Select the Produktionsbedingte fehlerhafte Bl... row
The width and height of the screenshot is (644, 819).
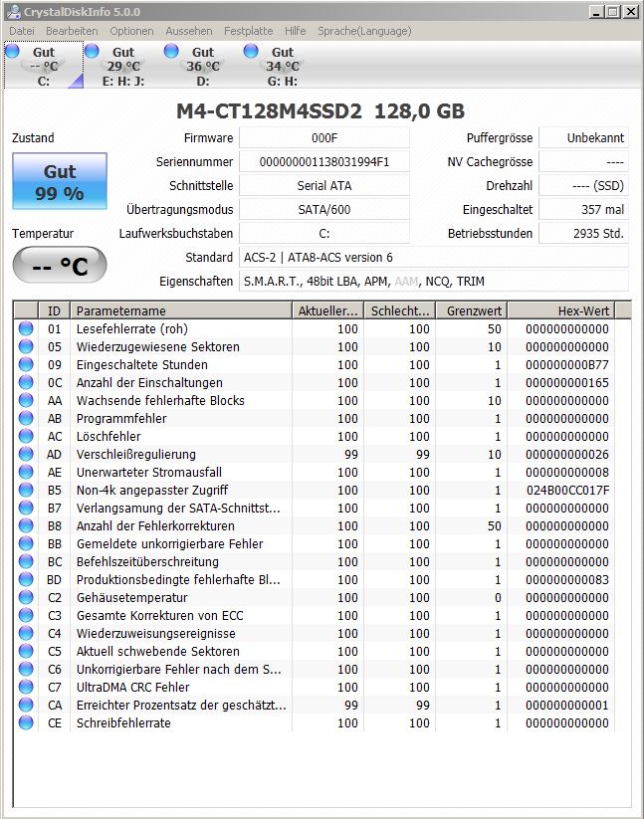tap(315, 579)
